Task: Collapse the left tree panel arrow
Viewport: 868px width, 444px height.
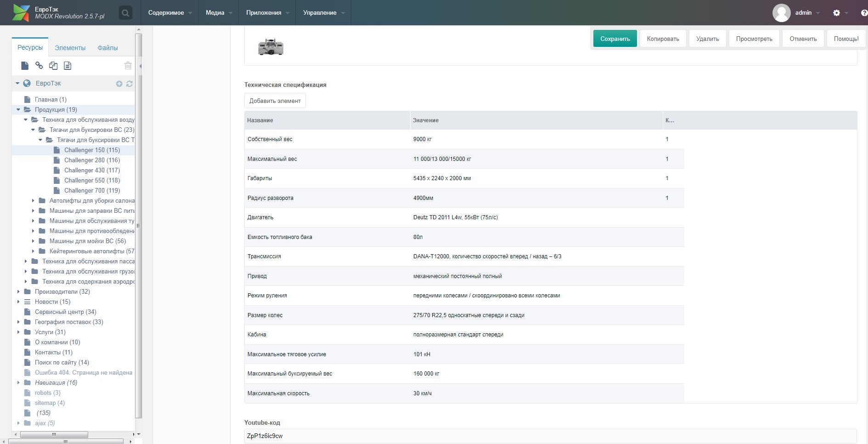Action: [140, 66]
